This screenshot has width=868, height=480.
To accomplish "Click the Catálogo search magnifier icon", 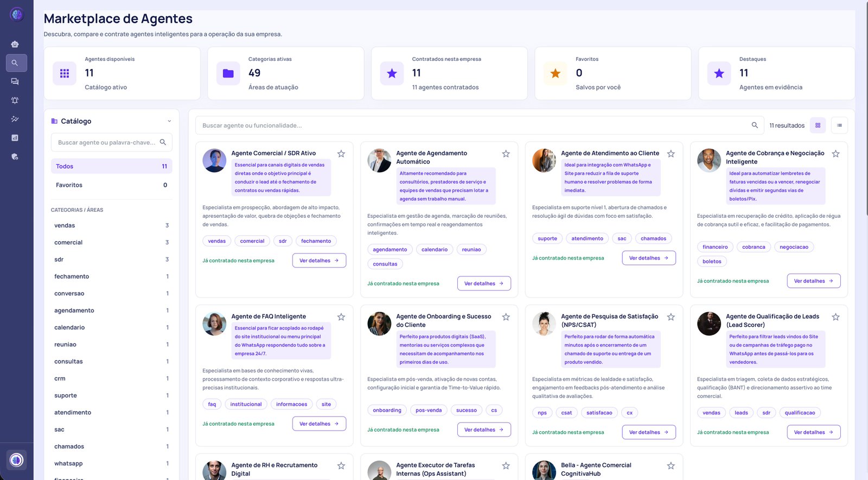I will (163, 142).
